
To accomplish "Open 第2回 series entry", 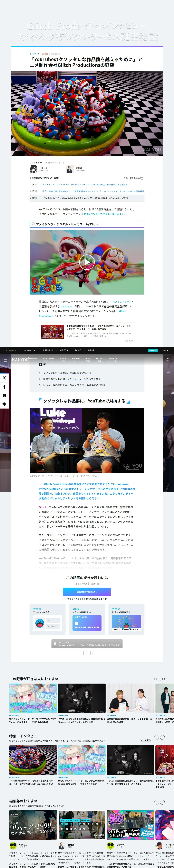I will coord(87,191).
